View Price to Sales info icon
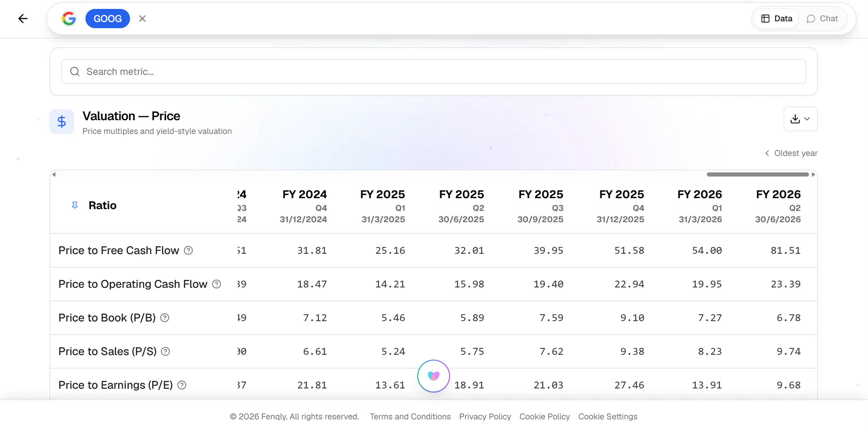868x430 pixels. pyautogui.click(x=165, y=351)
